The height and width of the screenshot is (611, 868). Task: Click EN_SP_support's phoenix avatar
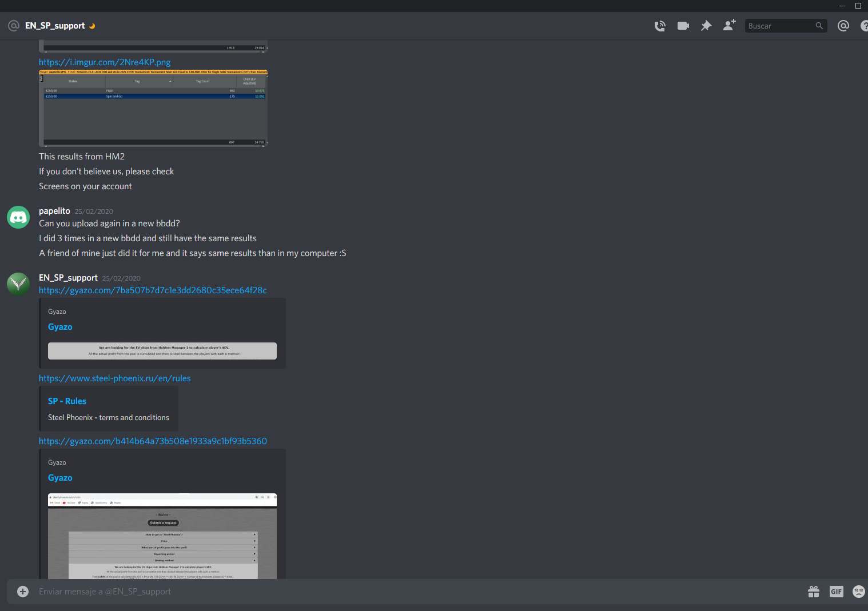18,284
